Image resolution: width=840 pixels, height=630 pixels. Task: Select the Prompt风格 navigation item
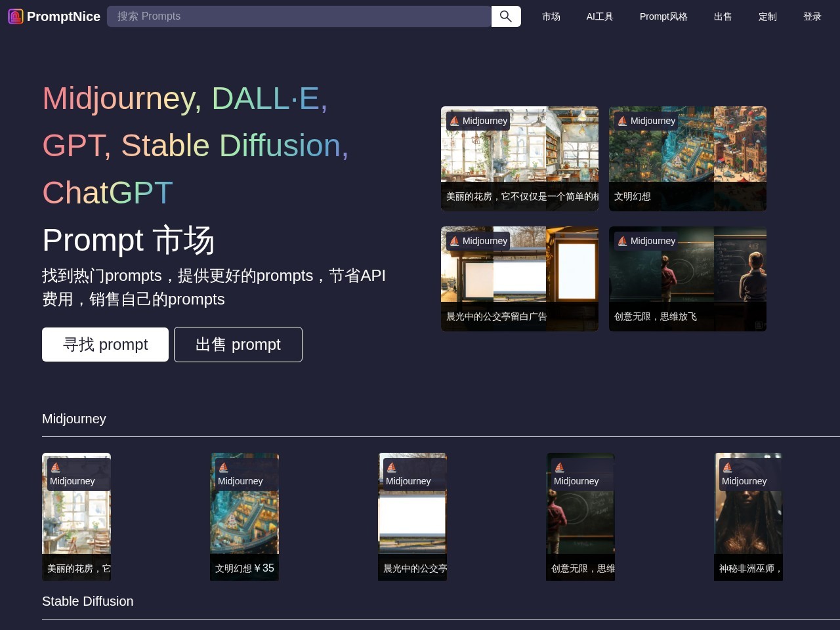(x=663, y=16)
